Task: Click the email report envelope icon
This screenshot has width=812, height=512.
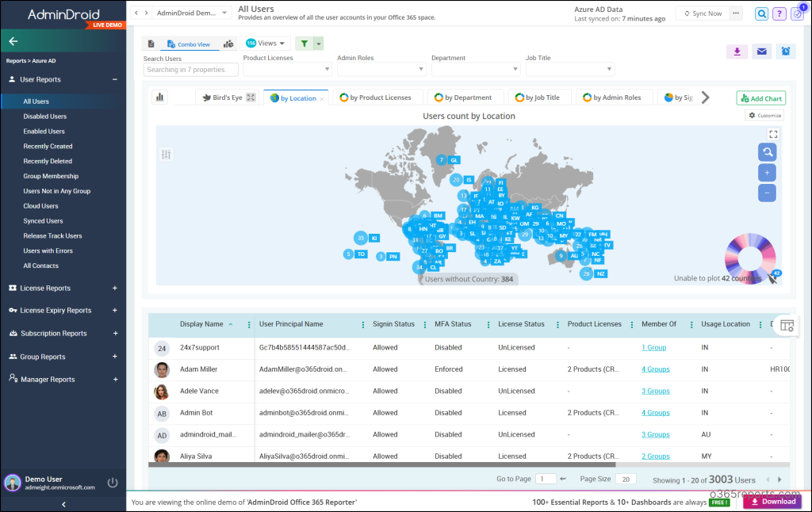Action: (762, 52)
